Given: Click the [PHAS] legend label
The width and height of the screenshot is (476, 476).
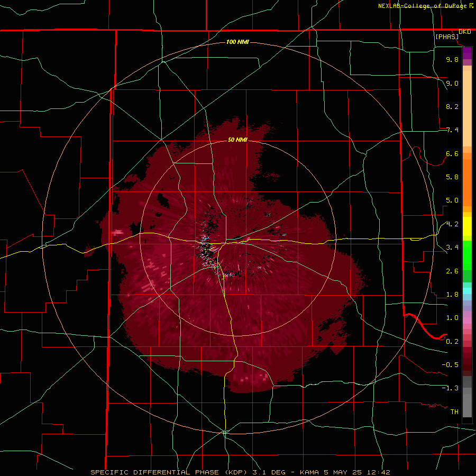Looking at the screenshot, I should point(447,36).
